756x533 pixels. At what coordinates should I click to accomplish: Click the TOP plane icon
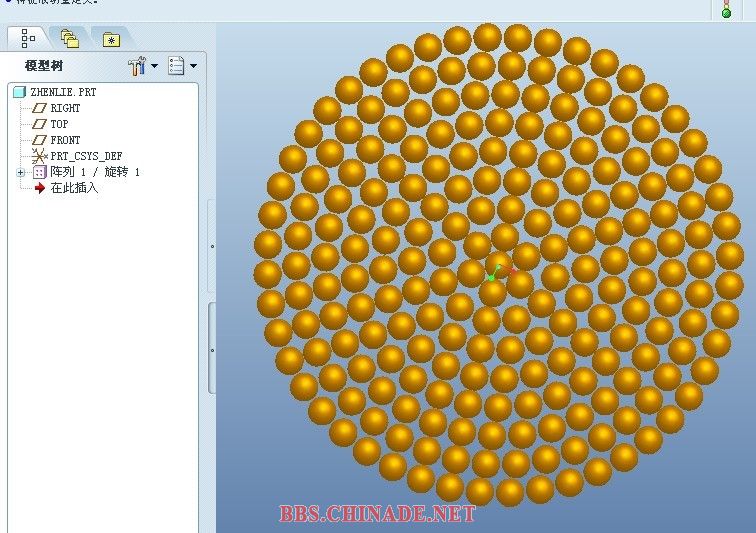[39, 124]
